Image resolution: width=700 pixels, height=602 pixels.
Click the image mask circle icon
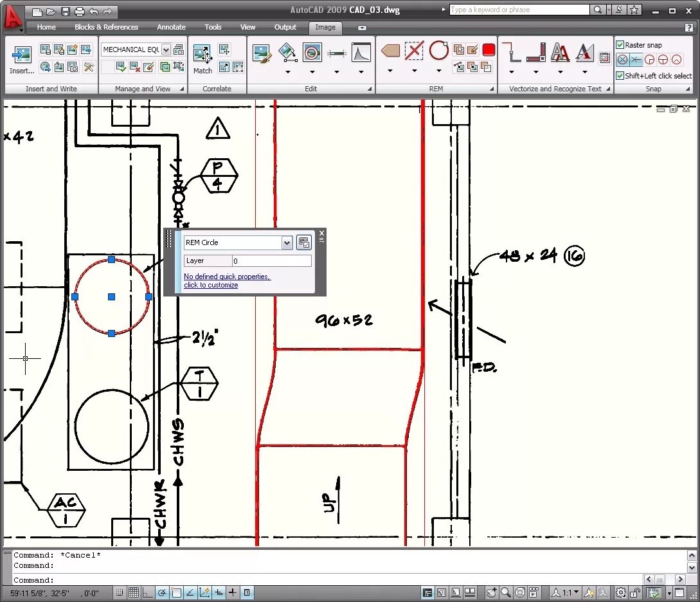(x=312, y=52)
